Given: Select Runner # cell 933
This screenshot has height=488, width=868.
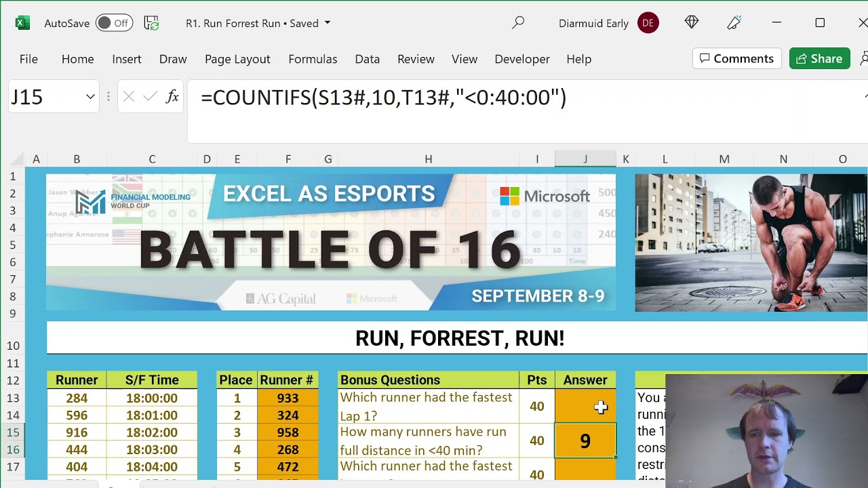Looking at the screenshot, I should [x=288, y=398].
